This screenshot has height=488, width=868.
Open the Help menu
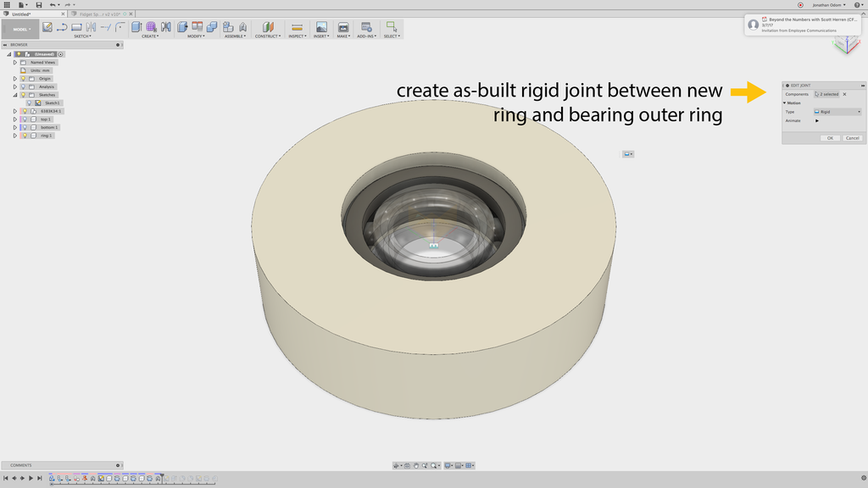click(858, 5)
